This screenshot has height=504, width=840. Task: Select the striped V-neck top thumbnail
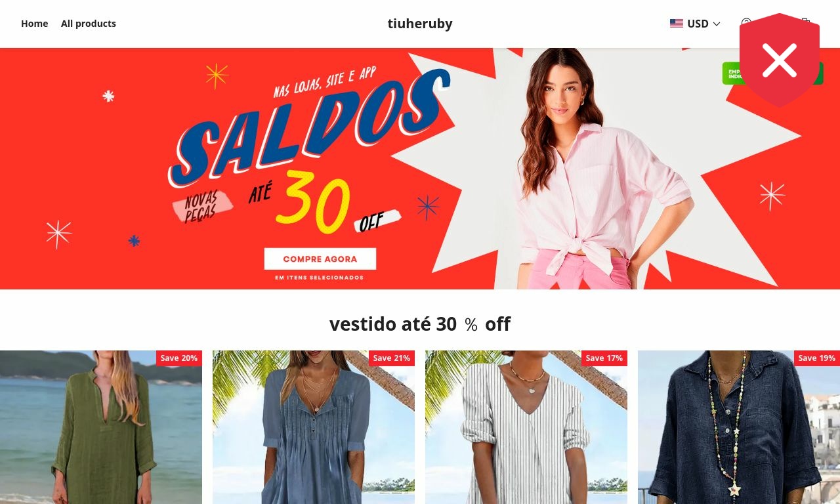[x=526, y=427]
